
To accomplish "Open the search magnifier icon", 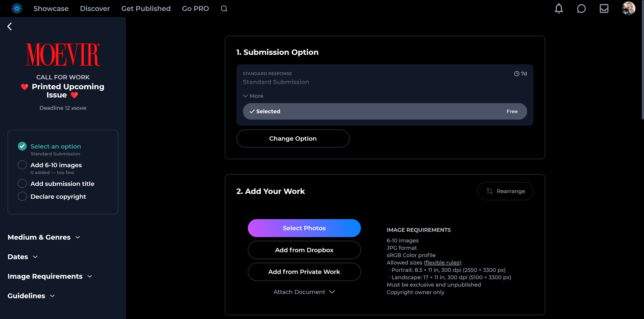I will coord(224,9).
